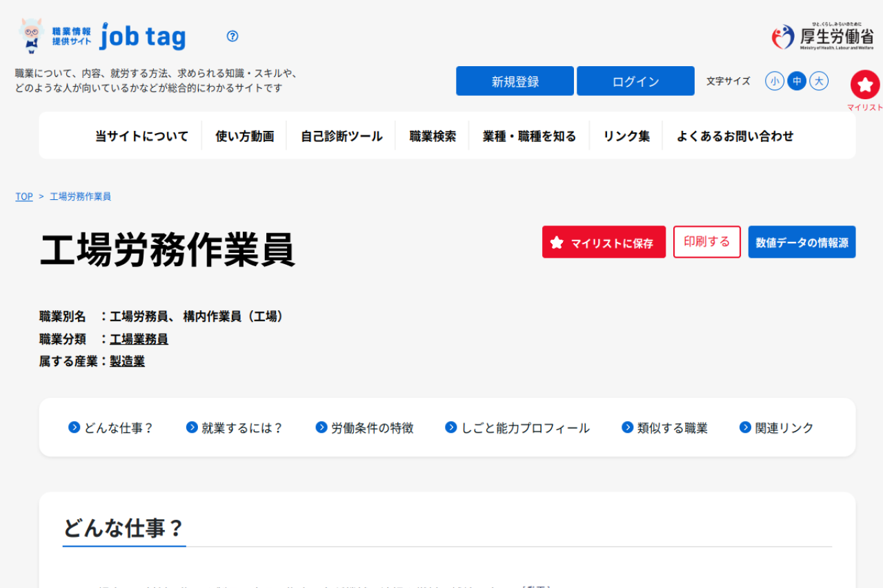883x588 pixels.
Task: Click the arrow icon beside しごと能力プロフィール
Action: (x=451, y=427)
